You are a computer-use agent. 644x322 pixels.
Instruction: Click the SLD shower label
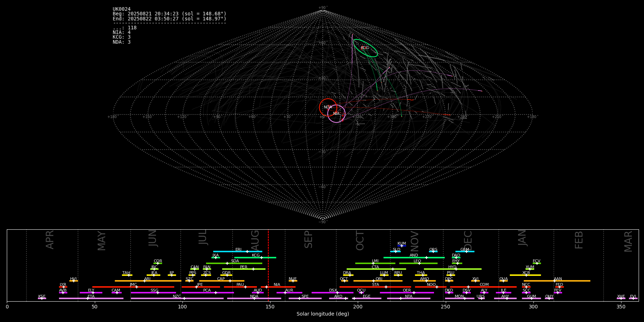(396, 250)
